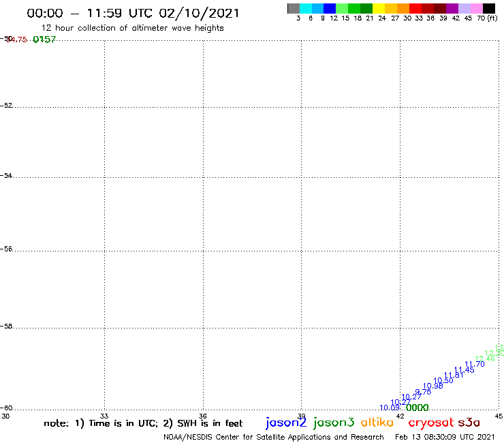The height and width of the screenshot is (443, 504).
Task: Click the "note: 1) Time is in UTC" text
Action: 101,423
